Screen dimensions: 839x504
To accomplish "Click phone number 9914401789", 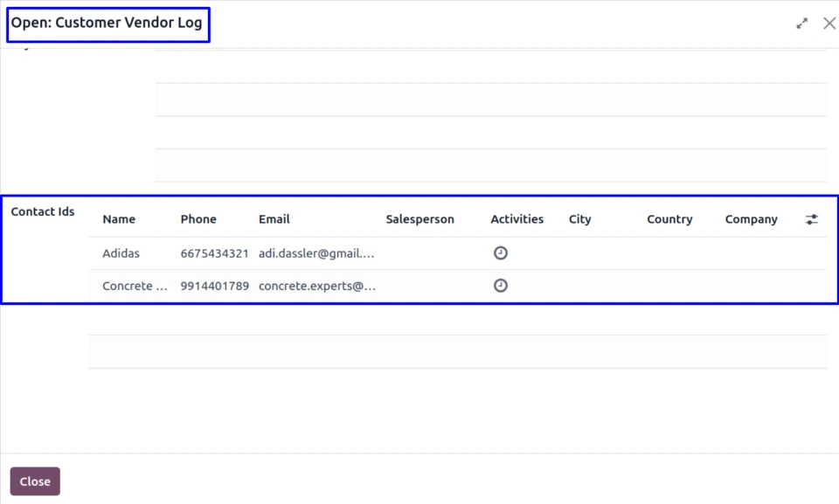I will pos(214,286).
